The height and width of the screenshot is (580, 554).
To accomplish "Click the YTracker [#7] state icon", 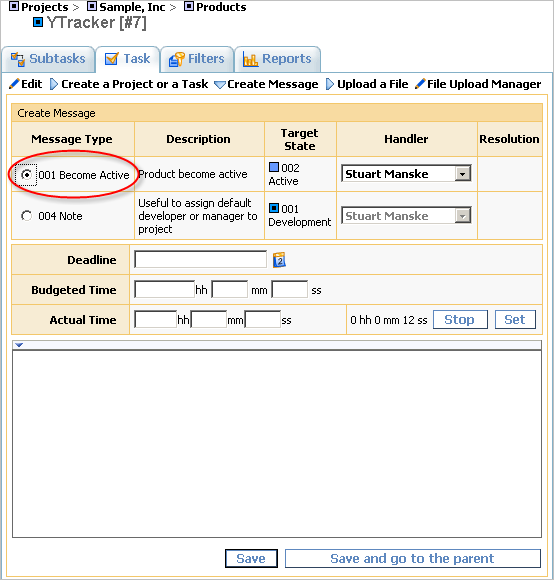I will pos(38,22).
